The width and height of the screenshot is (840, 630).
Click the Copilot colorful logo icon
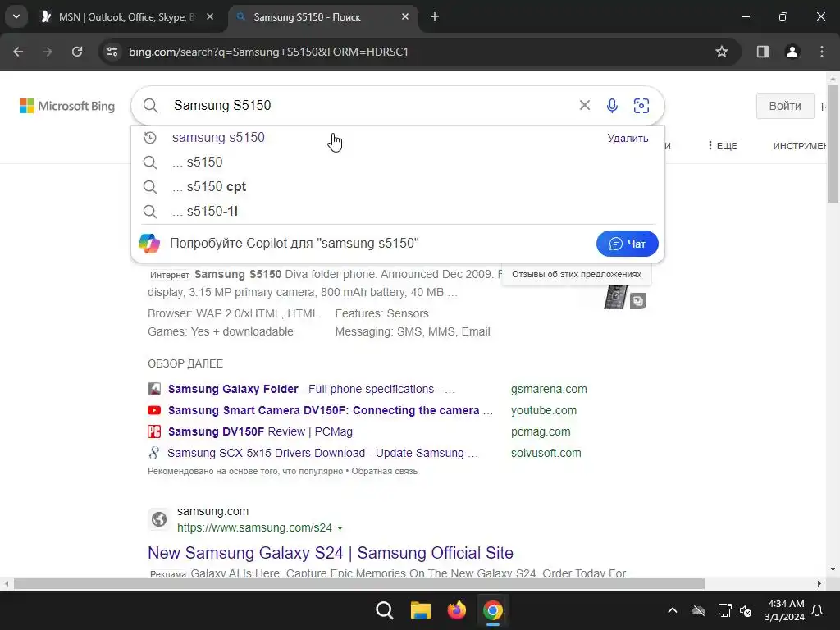coord(149,243)
